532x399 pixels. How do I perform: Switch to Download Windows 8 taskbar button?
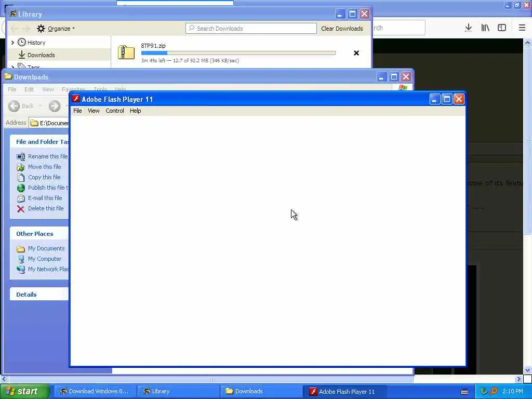pyautogui.click(x=95, y=392)
